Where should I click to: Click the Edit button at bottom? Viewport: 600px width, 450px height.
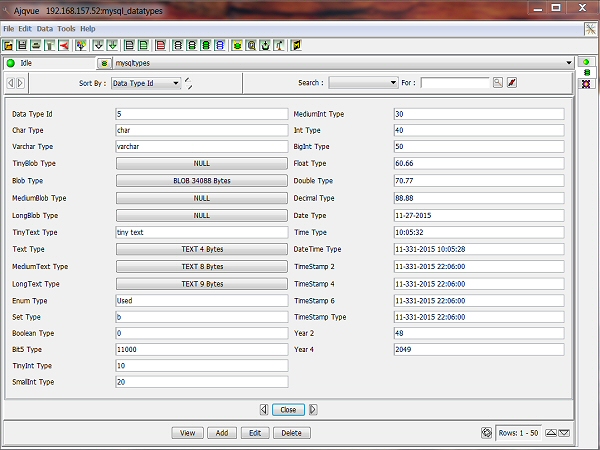[x=255, y=433]
